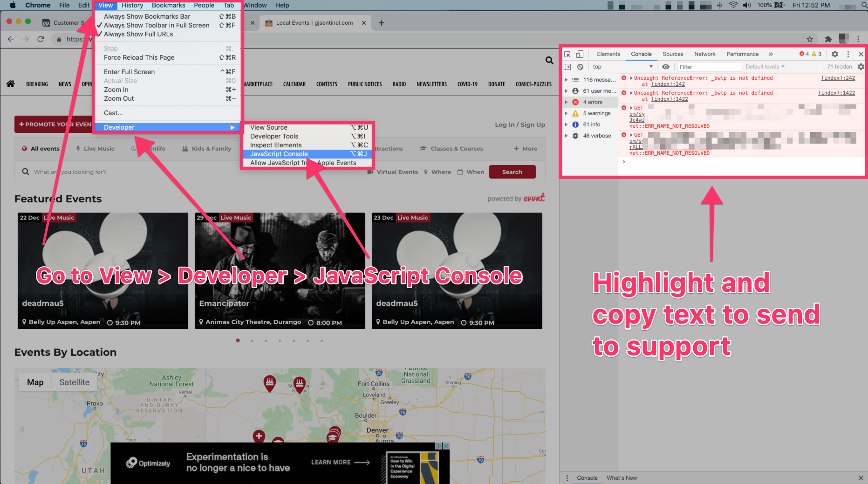This screenshot has height=484, width=868.
Task: Open the DevTools customize three-dot menu
Action: (848, 54)
